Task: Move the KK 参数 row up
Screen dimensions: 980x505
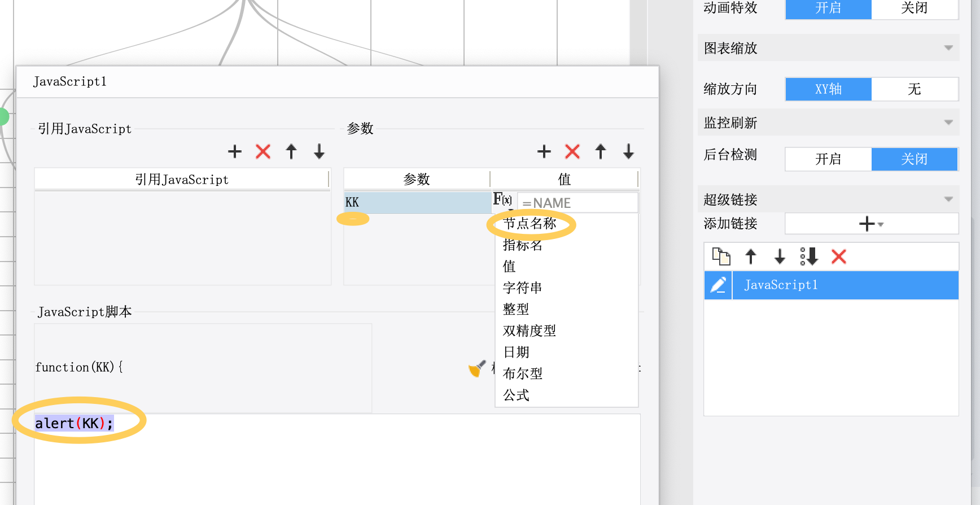Action: (x=601, y=151)
